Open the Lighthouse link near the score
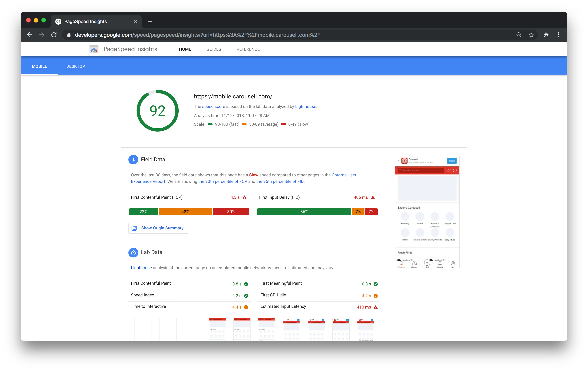Viewport: 588px width, 371px height. pyautogui.click(x=306, y=106)
